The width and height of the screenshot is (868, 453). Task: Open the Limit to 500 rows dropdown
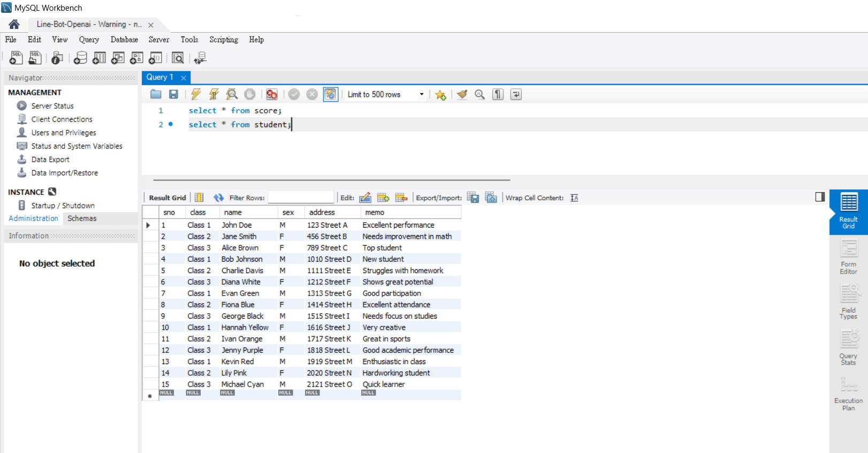385,94
